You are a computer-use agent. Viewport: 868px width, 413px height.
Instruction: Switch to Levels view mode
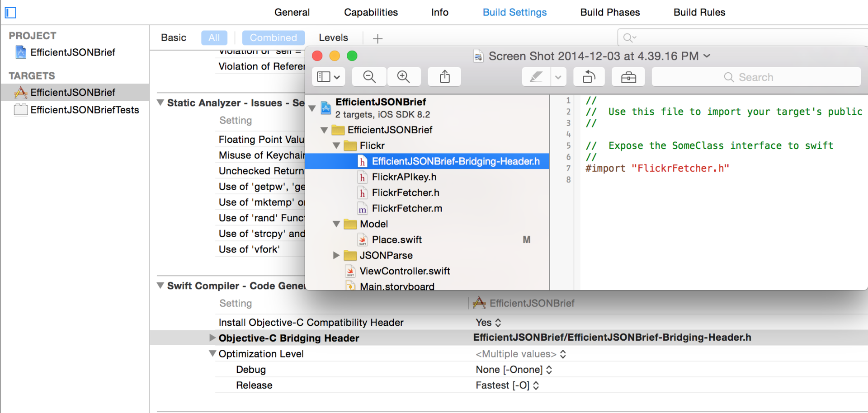333,38
